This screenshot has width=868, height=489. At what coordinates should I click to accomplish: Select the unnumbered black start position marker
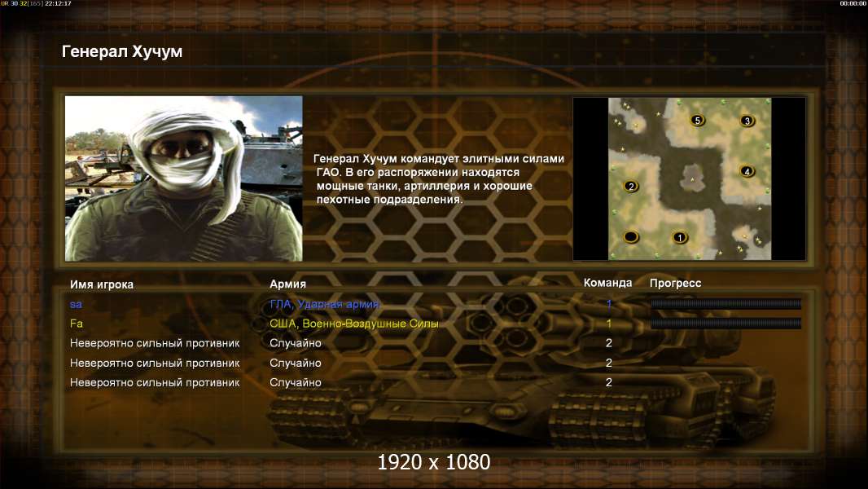click(x=631, y=238)
